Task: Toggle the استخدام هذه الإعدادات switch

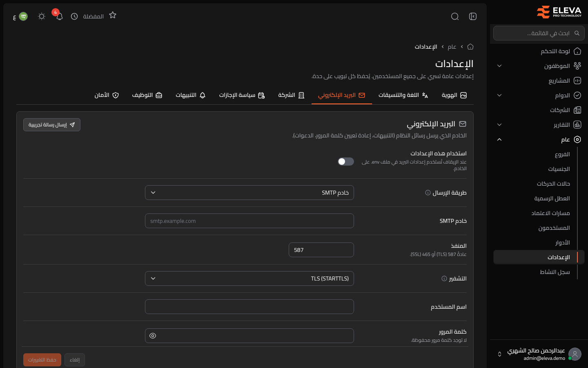Action: (346, 162)
